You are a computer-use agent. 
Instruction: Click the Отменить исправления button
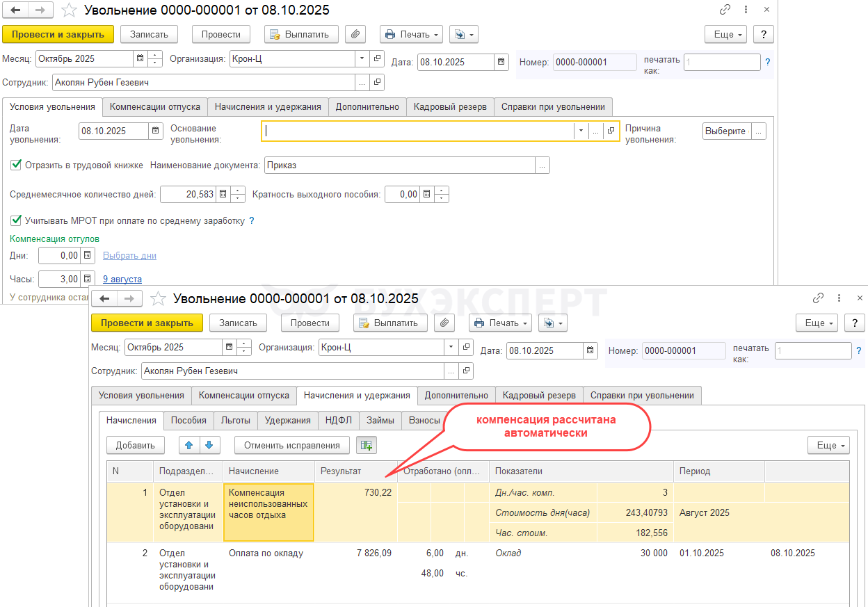291,445
